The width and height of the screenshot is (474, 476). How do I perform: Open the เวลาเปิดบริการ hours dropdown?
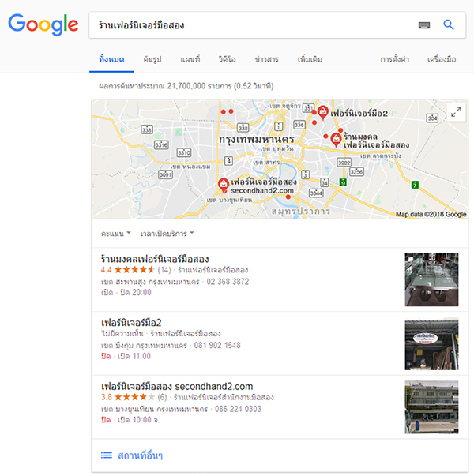pos(167,234)
